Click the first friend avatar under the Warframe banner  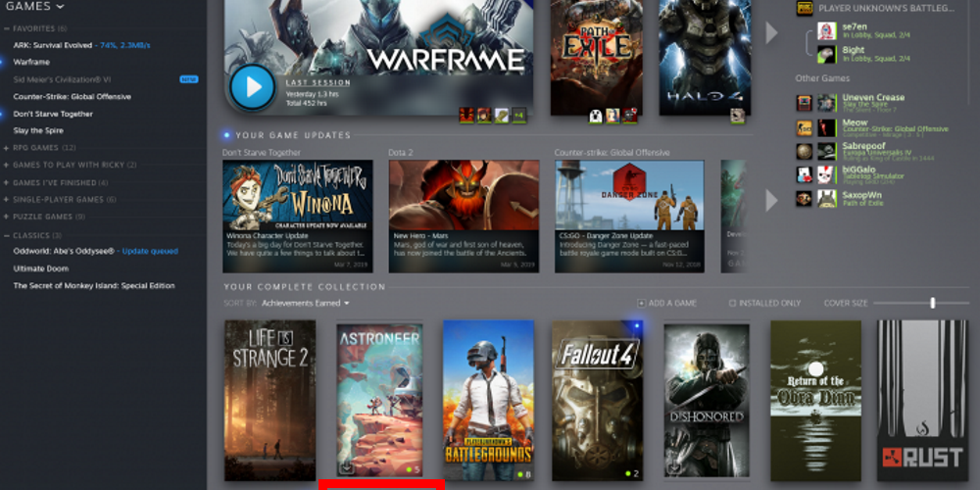point(466,115)
